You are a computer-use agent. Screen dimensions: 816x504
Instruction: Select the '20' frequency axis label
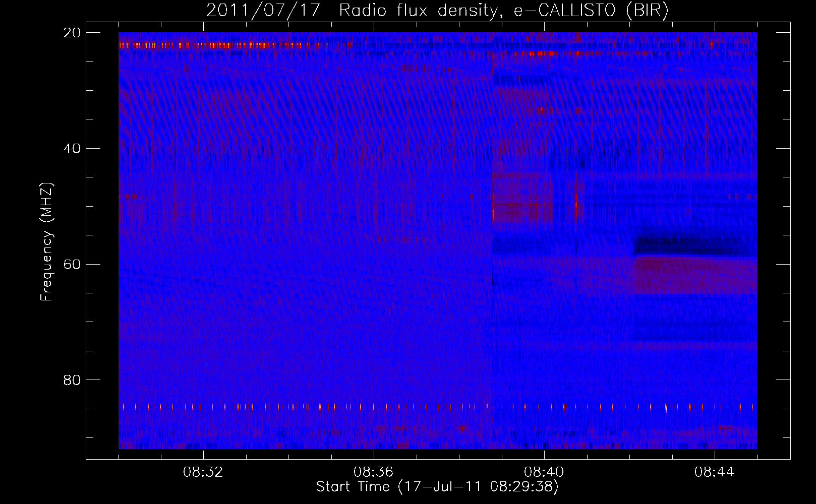click(x=72, y=33)
